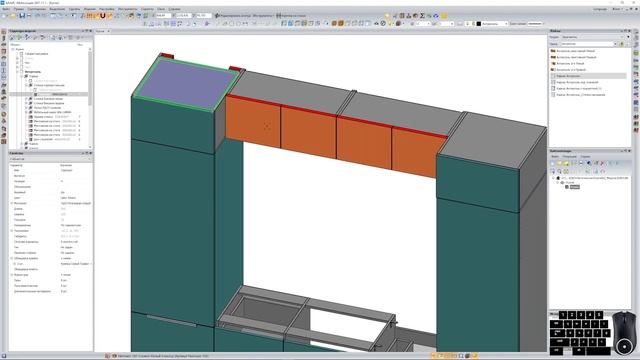This screenshot has width=640, height=360.
Task: Expand the root node in the library tree
Action: tap(554, 178)
